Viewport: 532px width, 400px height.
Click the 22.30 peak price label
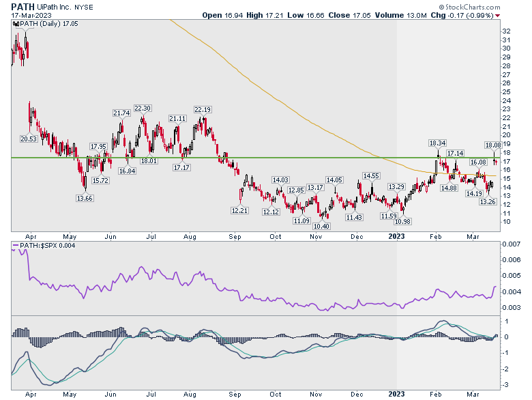143,109
